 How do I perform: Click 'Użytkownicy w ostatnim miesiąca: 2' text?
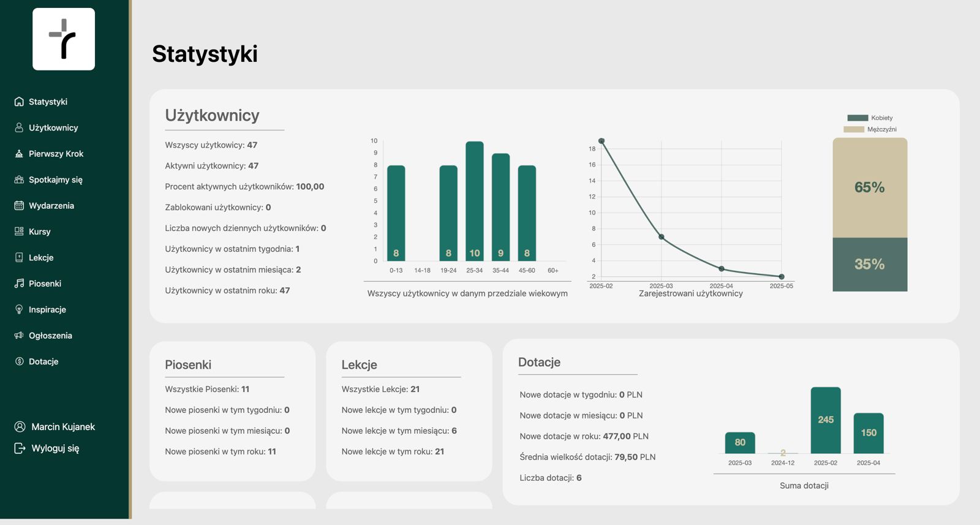click(233, 270)
